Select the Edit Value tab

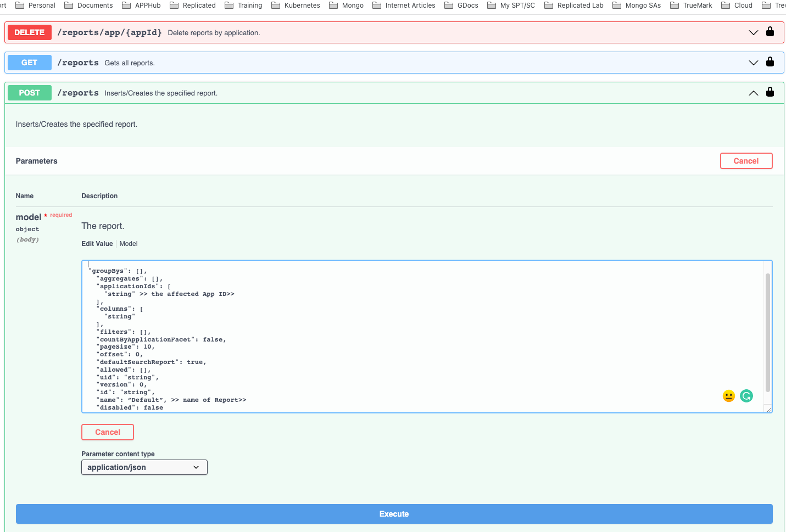tap(97, 244)
